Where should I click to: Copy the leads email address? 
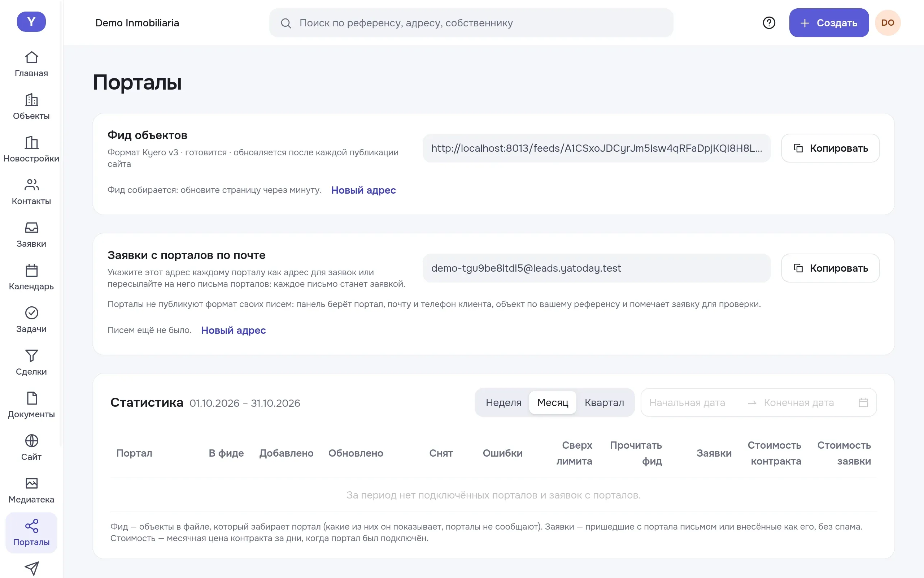tap(831, 268)
